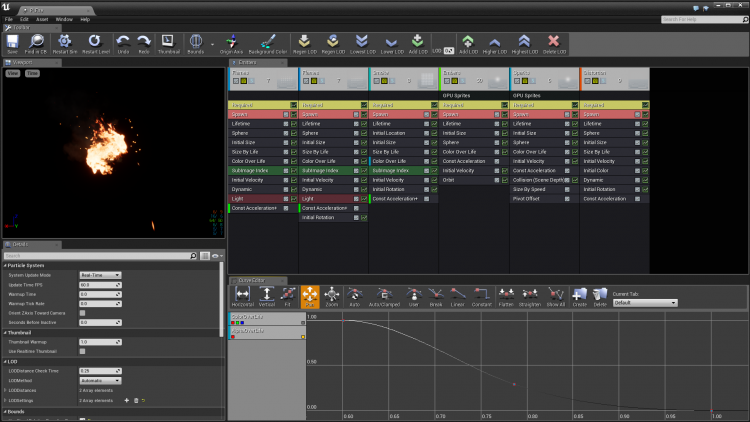Enable Orient ZAxis Toward Camera checkbox
Viewport: 750px width, 422px height.
click(82, 313)
